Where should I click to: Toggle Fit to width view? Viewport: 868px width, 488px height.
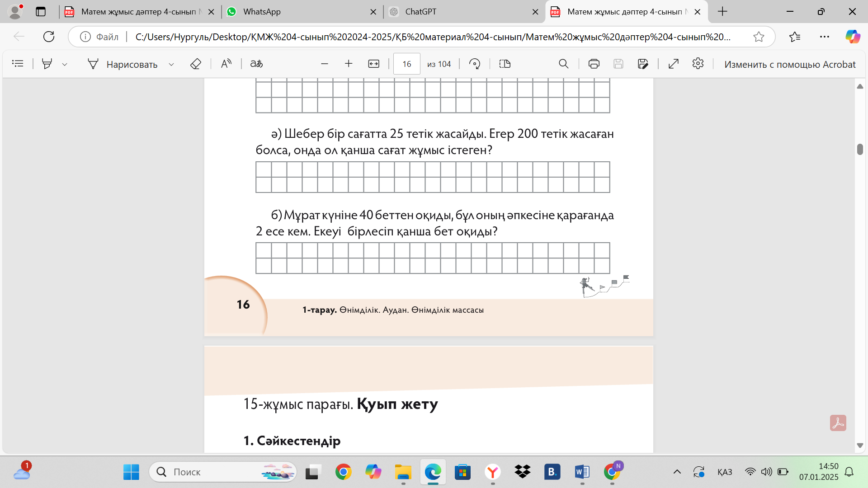tap(373, 64)
